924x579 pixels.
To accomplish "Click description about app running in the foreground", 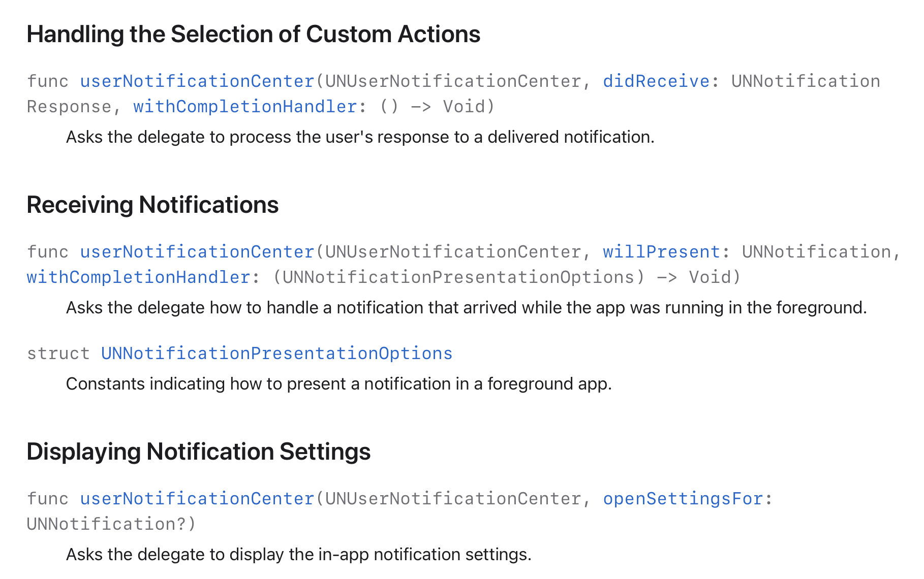I will pos(467,308).
